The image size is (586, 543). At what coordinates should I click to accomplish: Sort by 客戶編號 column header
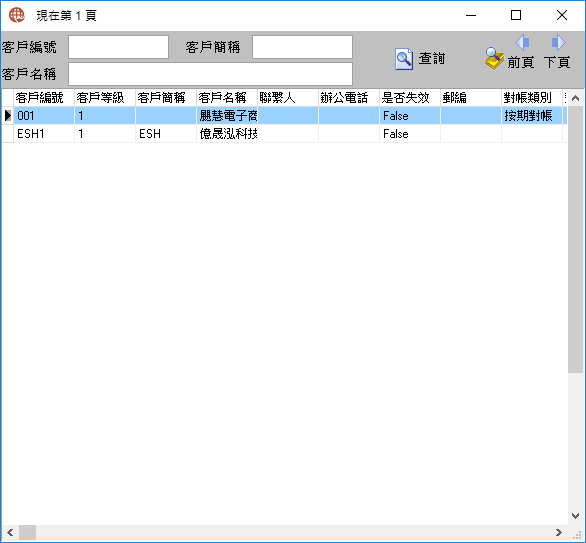click(44, 98)
